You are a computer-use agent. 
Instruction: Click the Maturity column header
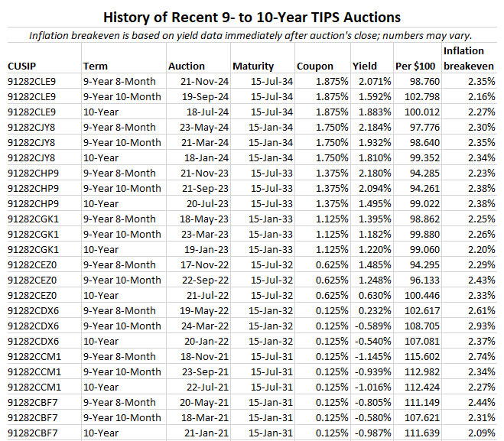coord(253,66)
